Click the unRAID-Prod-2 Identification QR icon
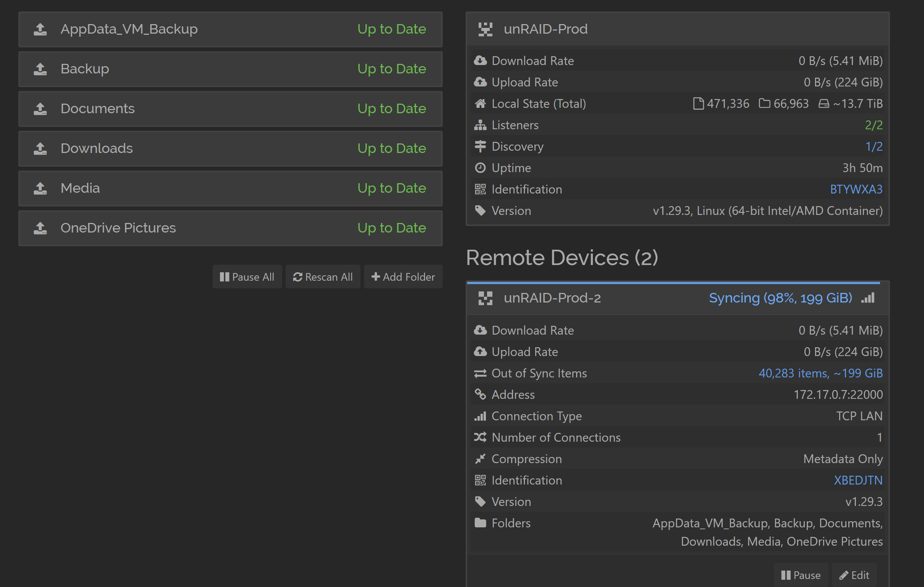Image resolution: width=924 pixels, height=587 pixels. [x=481, y=480]
